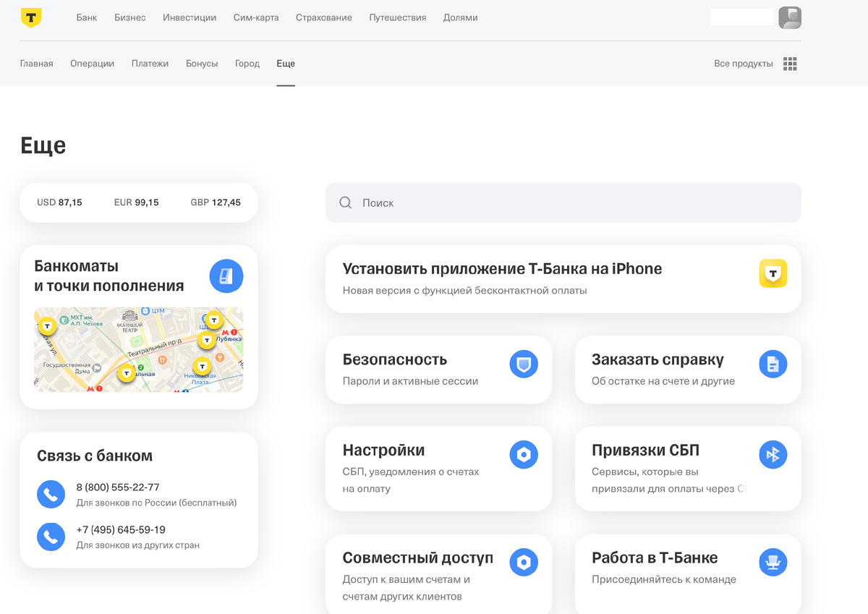The width and height of the screenshot is (868, 614).
Task: Click the Пароли и активные сессии subtitle
Action: pos(410,381)
